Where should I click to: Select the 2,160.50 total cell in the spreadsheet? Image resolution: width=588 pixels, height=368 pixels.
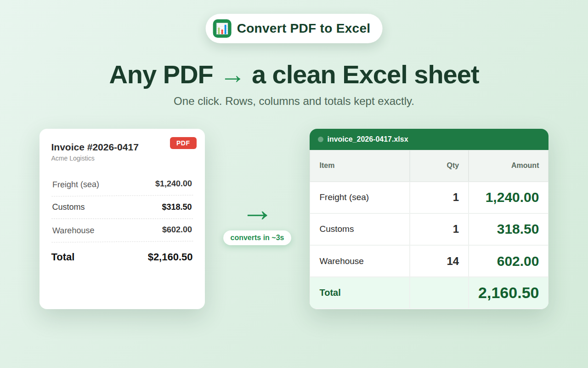coord(509,293)
